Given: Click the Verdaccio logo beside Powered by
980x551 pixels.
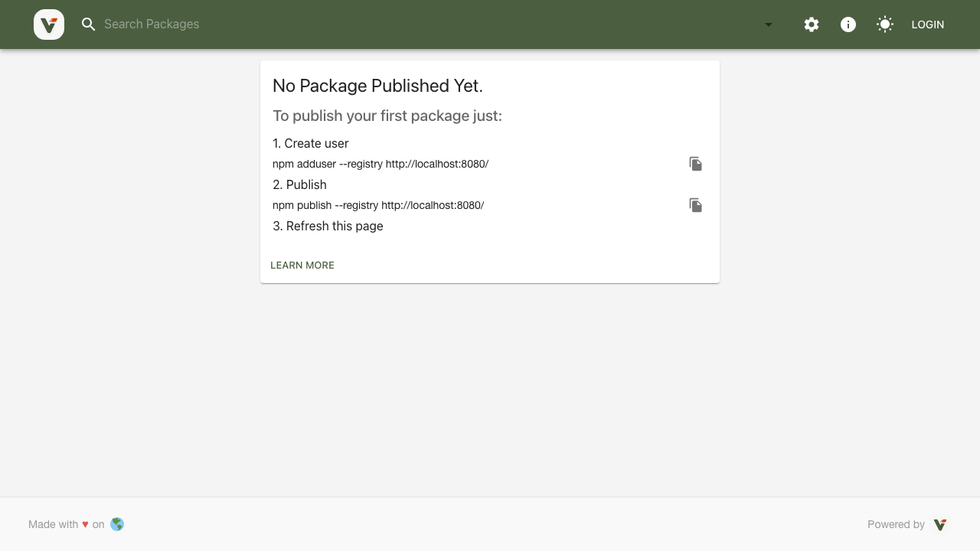Looking at the screenshot, I should click(x=940, y=524).
